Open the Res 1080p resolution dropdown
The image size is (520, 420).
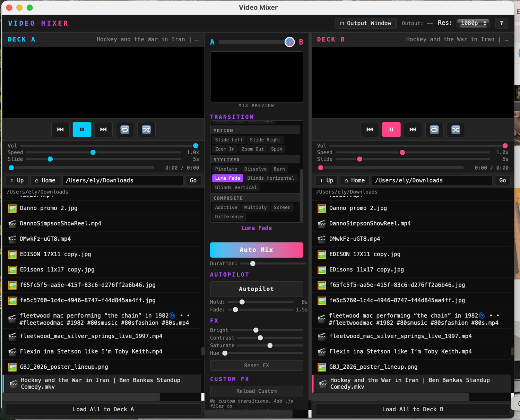474,23
